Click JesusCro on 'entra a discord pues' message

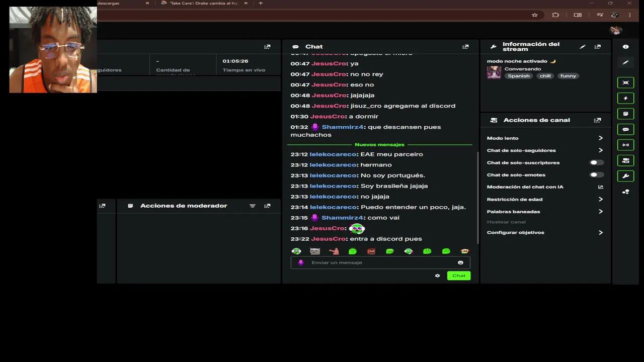328,239
